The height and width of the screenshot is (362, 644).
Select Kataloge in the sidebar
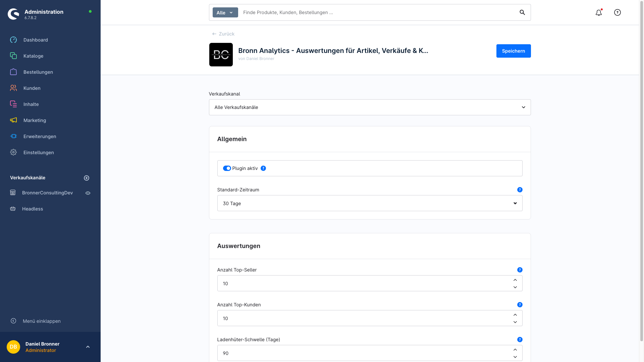(33, 56)
